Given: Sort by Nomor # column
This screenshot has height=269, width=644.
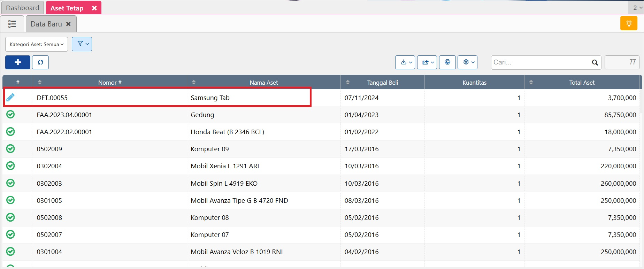Looking at the screenshot, I should [110, 83].
